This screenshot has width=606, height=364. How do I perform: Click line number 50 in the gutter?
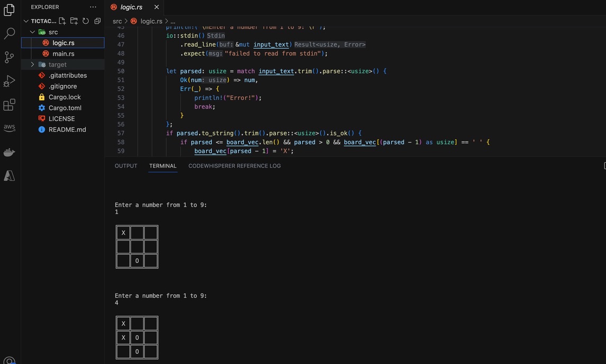tap(121, 71)
